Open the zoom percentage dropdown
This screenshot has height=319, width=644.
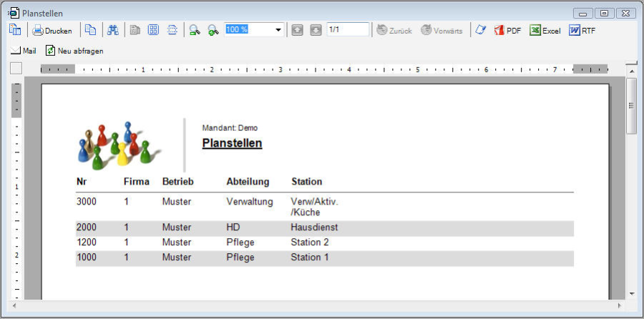click(278, 30)
